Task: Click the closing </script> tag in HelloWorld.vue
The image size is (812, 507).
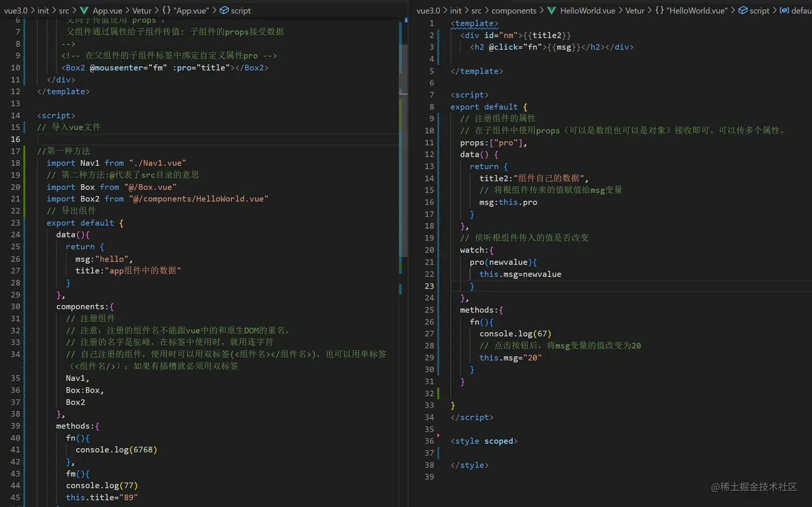Action: (472, 417)
